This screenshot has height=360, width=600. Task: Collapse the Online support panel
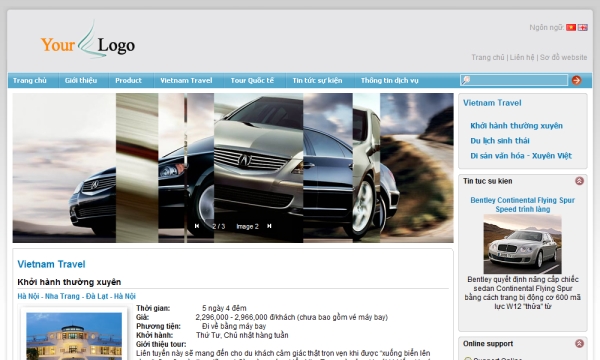[x=579, y=344]
